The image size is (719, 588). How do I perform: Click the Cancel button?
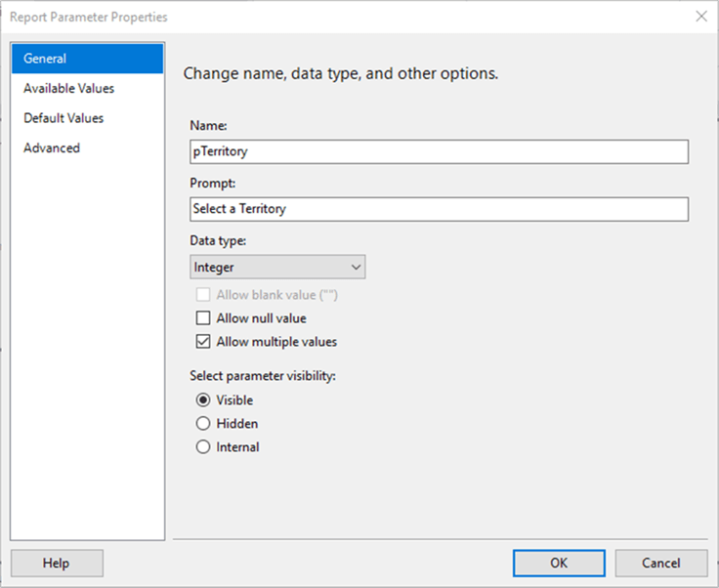tap(661, 563)
